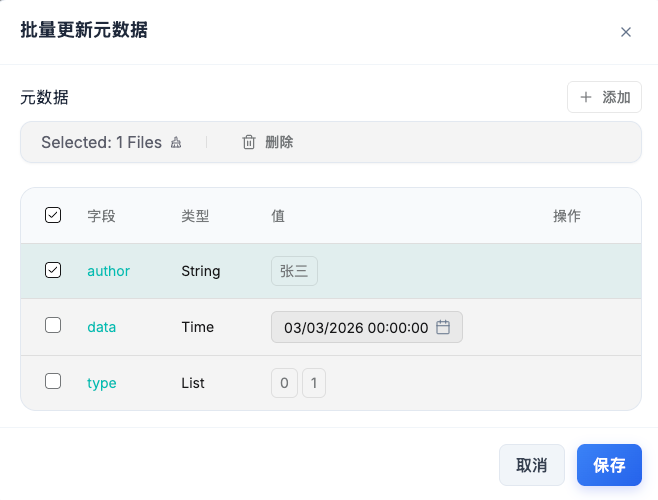Click the 字段 column header
658x500 pixels.
(102, 216)
